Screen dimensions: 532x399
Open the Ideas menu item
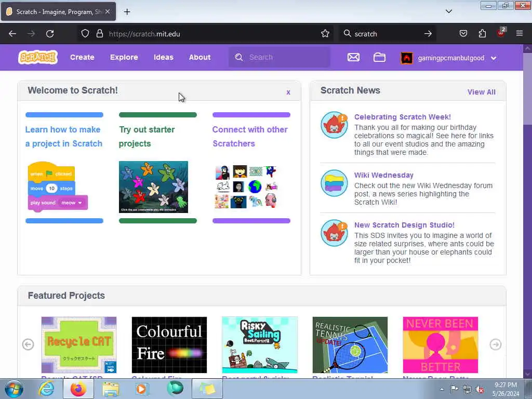pos(164,57)
